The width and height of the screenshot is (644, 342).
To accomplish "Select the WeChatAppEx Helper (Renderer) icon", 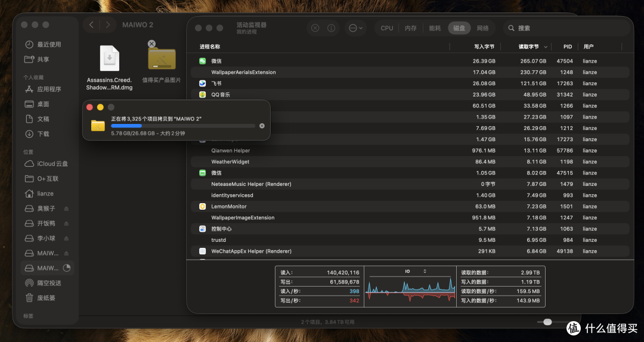I will (203, 251).
